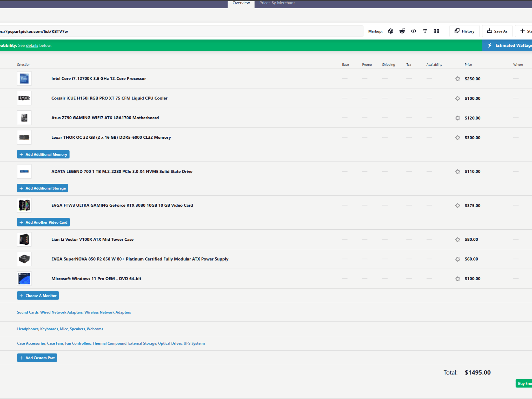The height and width of the screenshot is (399, 532).
Task: Open ADATA LEGEND 700 1 TB SSD link
Action: pyautogui.click(x=122, y=171)
